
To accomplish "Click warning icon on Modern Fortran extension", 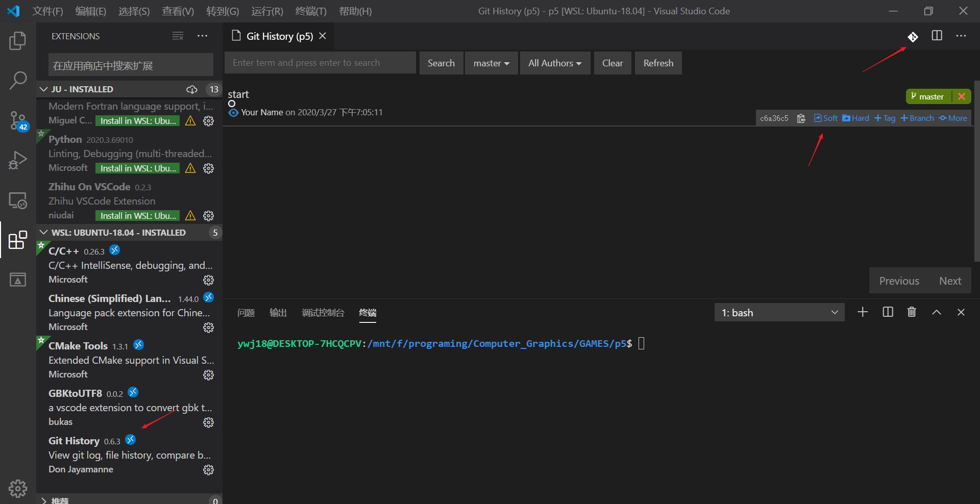I will coord(190,121).
